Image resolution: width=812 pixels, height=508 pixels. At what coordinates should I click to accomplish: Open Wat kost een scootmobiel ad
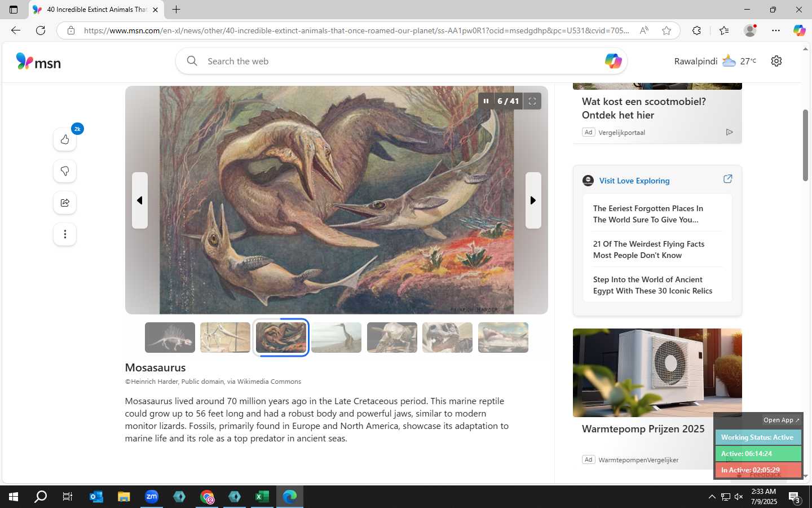tap(643, 108)
